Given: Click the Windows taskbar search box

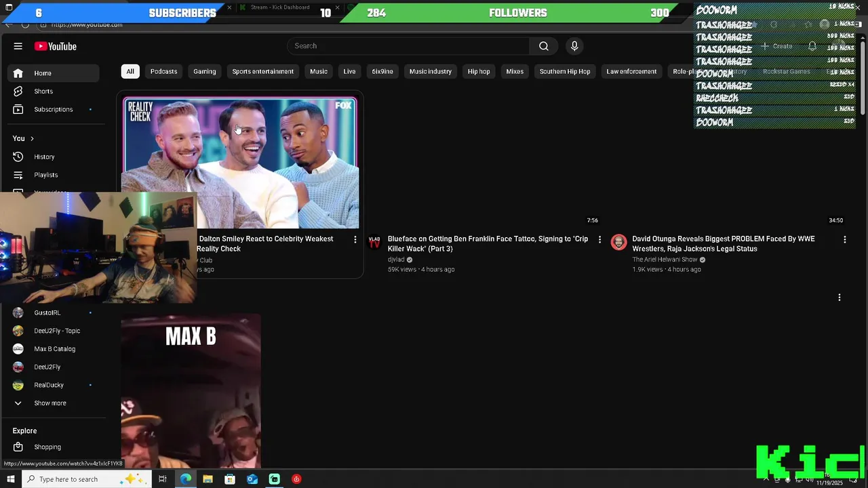Looking at the screenshot, I should 87,479.
